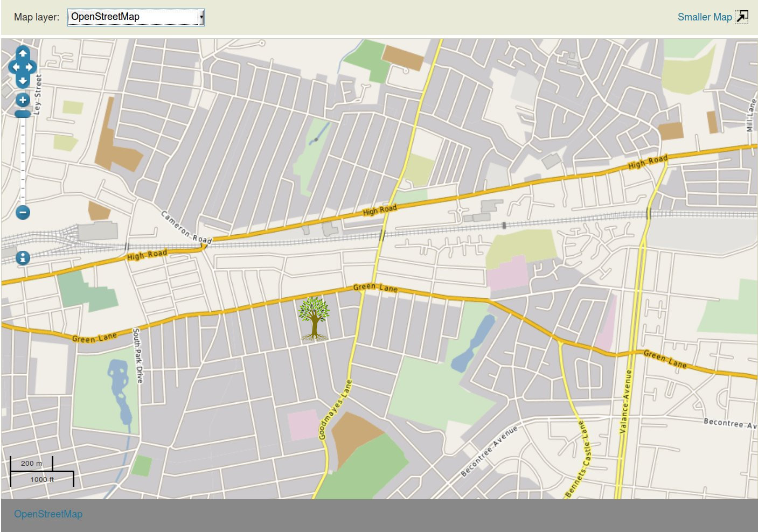
Task: Click the map info button
Action: 23,258
